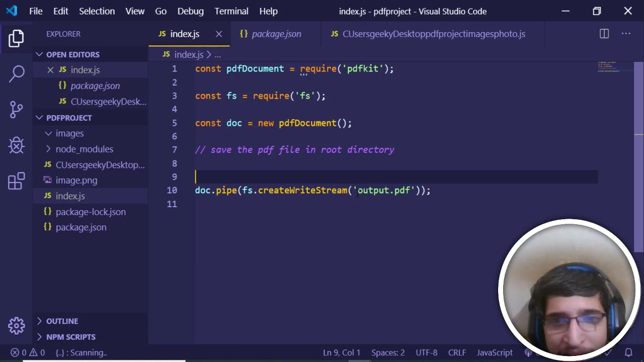The height and width of the screenshot is (362, 644).
Task: Open the Debug view with bug icon
Action: click(x=16, y=145)
